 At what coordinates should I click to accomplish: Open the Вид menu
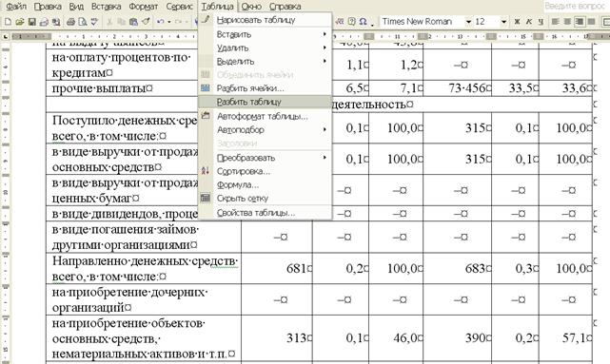[76, 7]
